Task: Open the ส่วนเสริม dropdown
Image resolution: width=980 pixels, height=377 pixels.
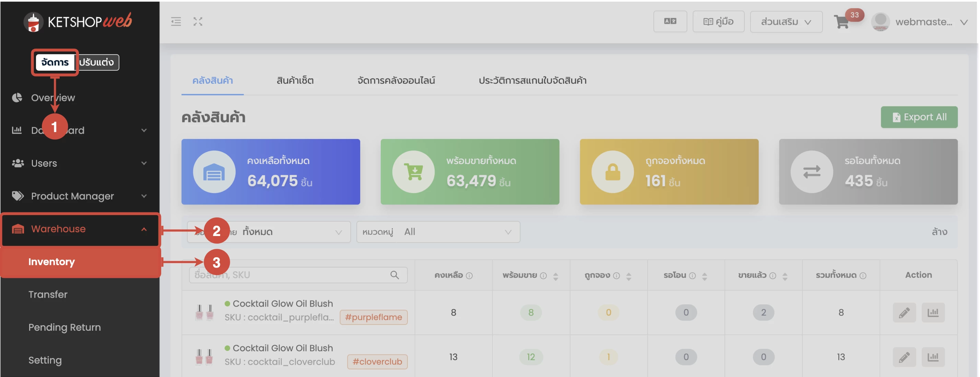Action: point(786,22)
